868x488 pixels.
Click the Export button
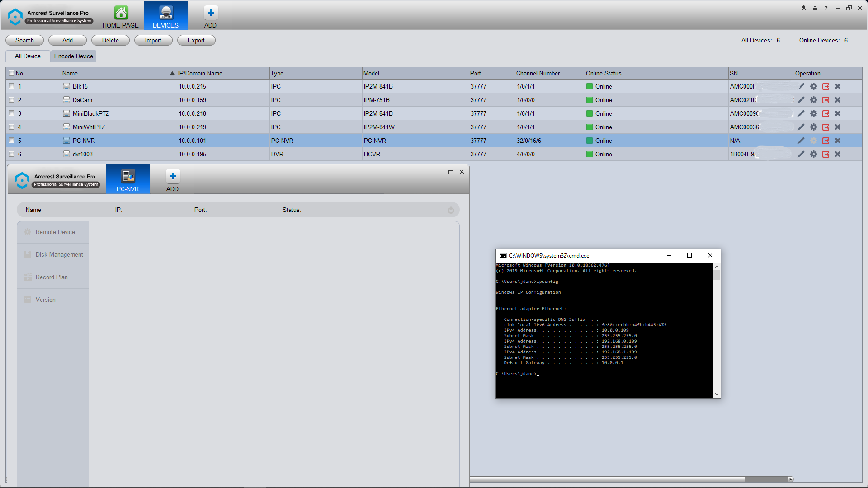coord(196,40)
